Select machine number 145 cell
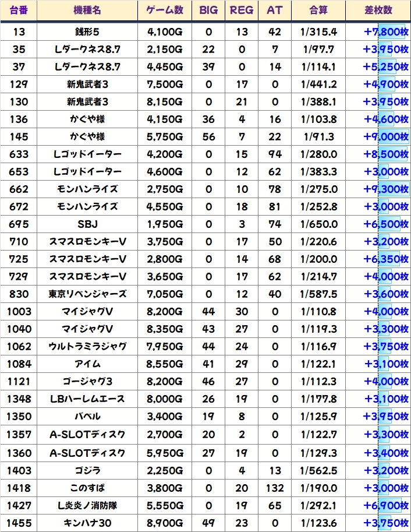Viewport: 411px width, 532px height. [18, 137]
